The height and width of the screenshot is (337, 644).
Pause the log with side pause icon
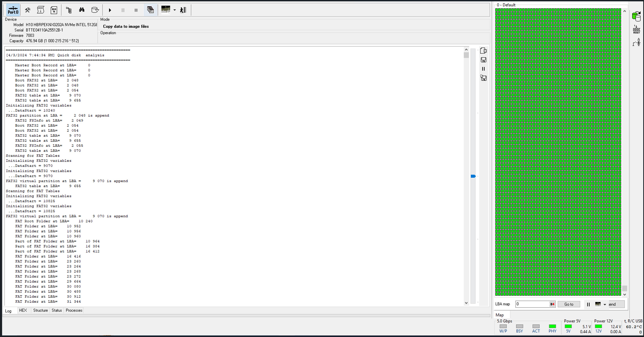coord(483,69)
